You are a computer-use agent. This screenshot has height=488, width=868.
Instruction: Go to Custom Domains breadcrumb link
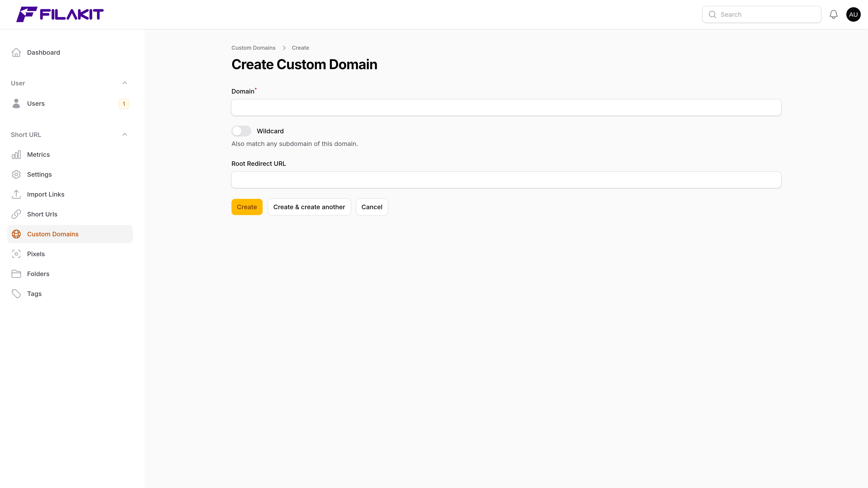pyautogui.click(x=253, y=48)
